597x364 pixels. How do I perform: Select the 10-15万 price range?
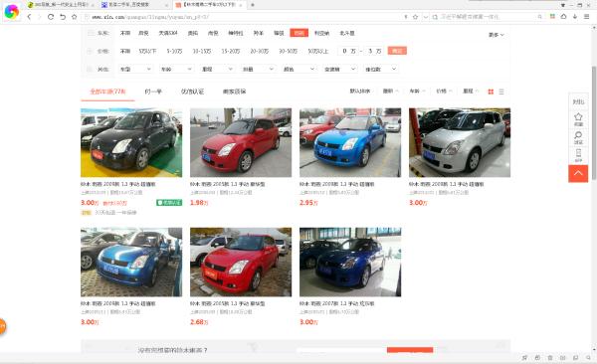click(x=202, y=51)
